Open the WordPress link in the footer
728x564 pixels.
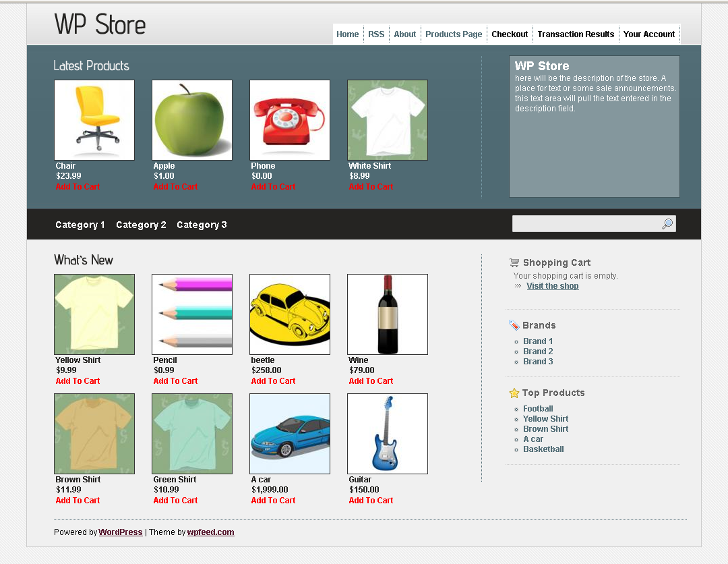[x=120, y=532]
